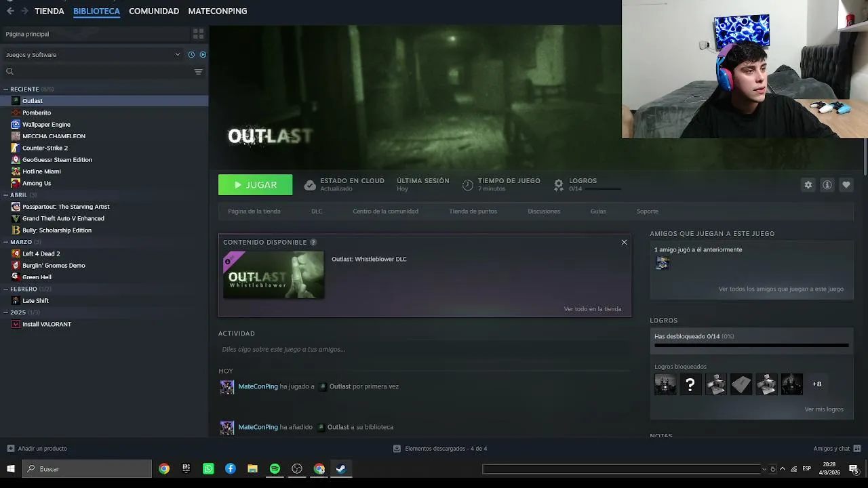Click the Left 4 Dead 2 icon
The width and height of the screenshot is (868, 488).
16,253
